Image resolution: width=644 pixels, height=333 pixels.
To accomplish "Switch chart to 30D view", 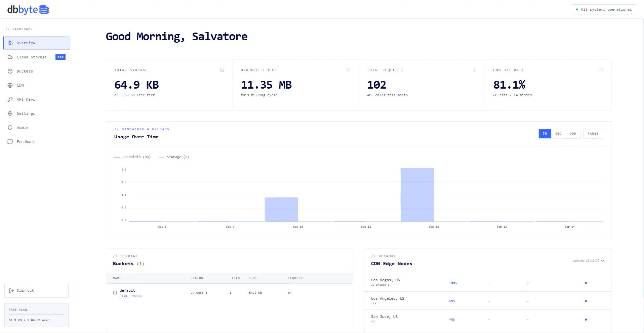I will pos(558,134).
